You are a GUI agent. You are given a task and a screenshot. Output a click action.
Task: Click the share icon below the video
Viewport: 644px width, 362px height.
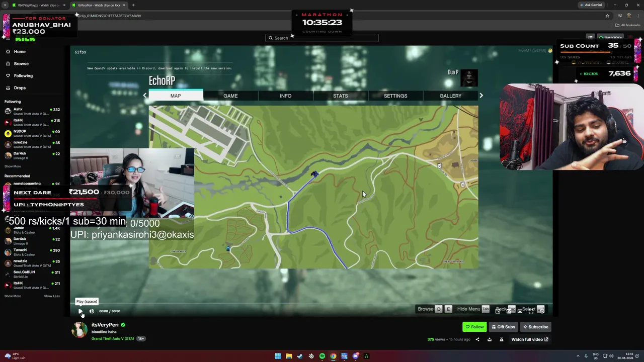point(477,339)
